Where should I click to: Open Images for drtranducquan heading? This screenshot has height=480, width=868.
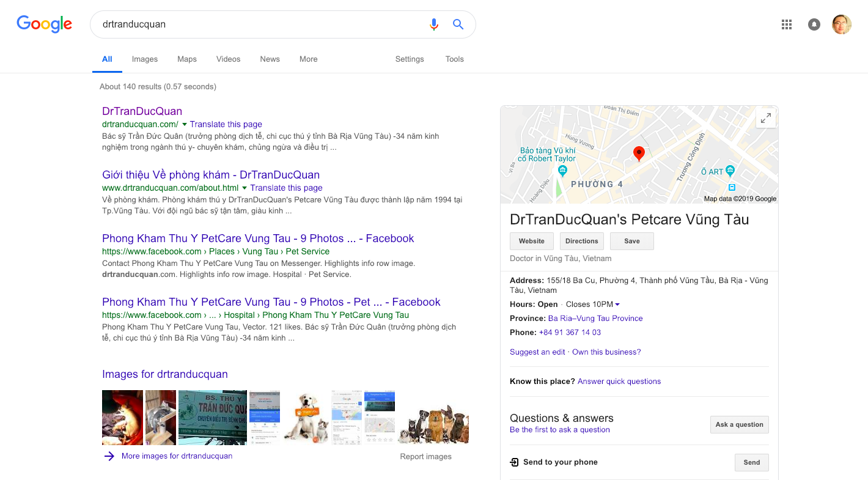point(165,374)
